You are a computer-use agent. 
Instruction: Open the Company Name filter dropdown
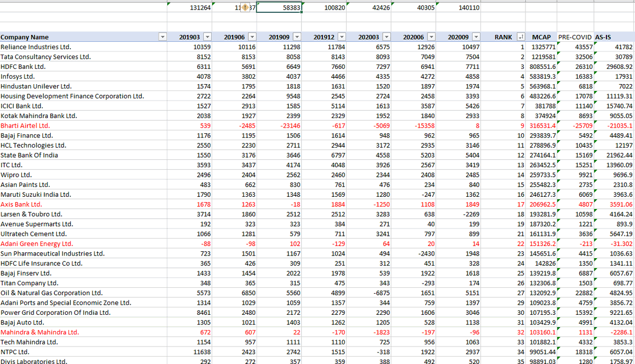click(x=162, y=37)
